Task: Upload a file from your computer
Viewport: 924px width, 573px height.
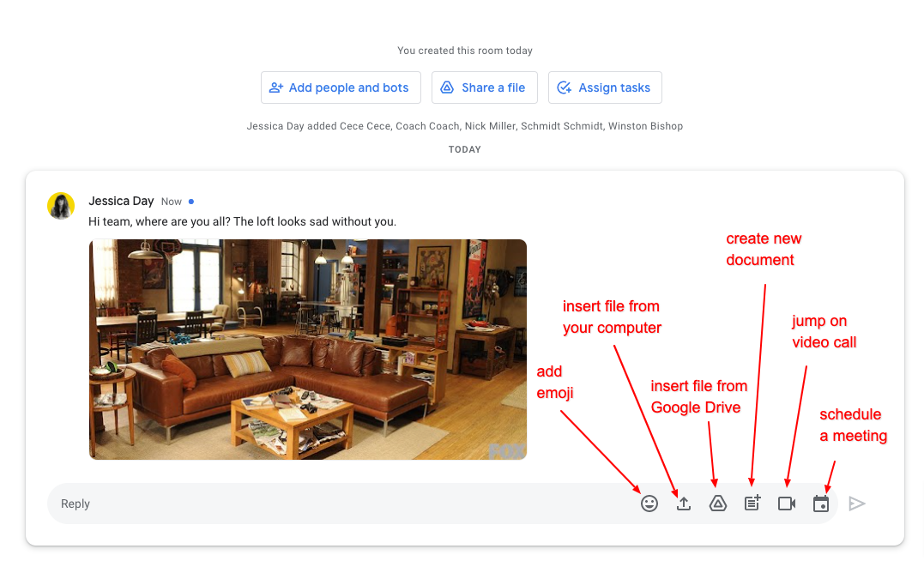Action: [x=684, y=504]
